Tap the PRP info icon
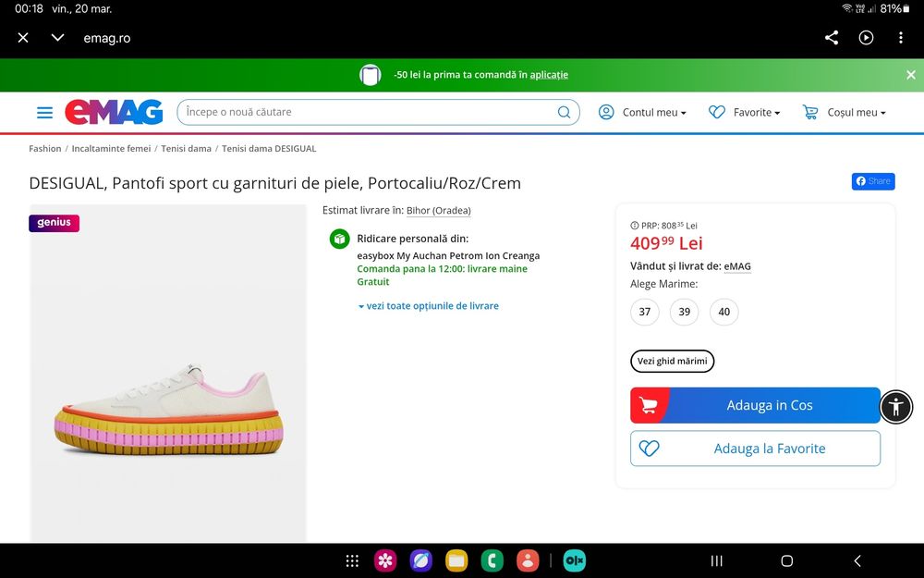The width and height of the screenshot is (924, 578). 635,226
